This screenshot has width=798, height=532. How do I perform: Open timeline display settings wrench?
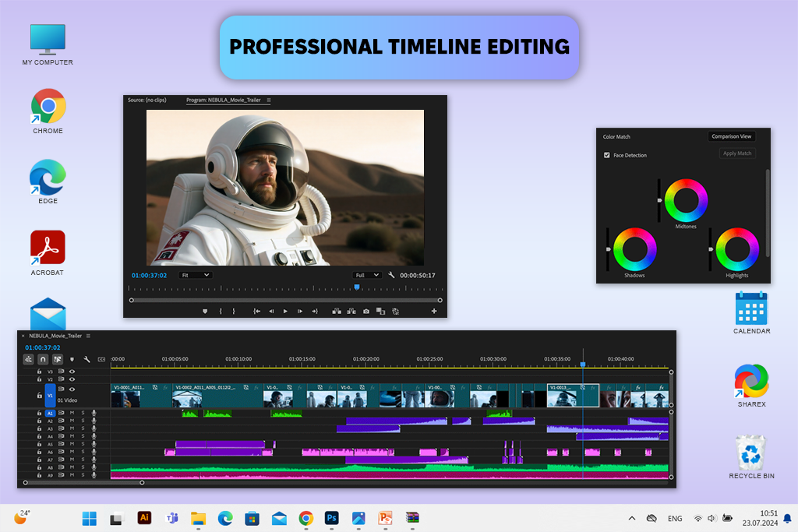(87, 360)
